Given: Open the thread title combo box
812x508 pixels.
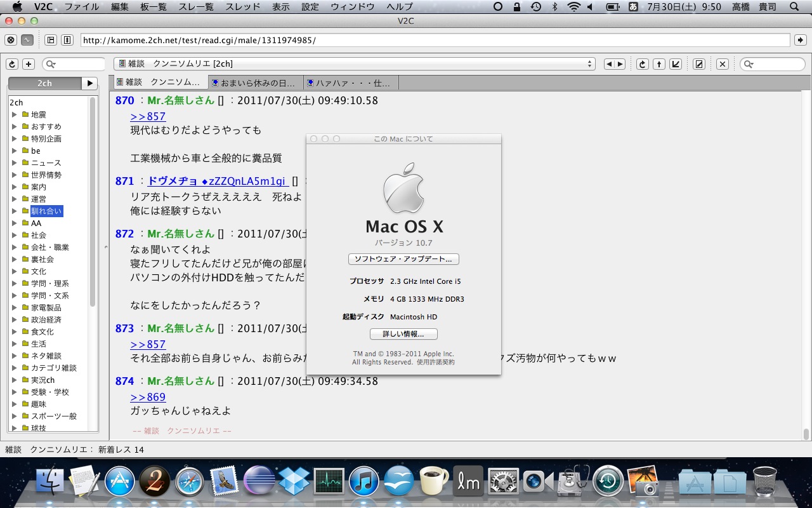Looking at the screenshot, I should pos(355,64).
